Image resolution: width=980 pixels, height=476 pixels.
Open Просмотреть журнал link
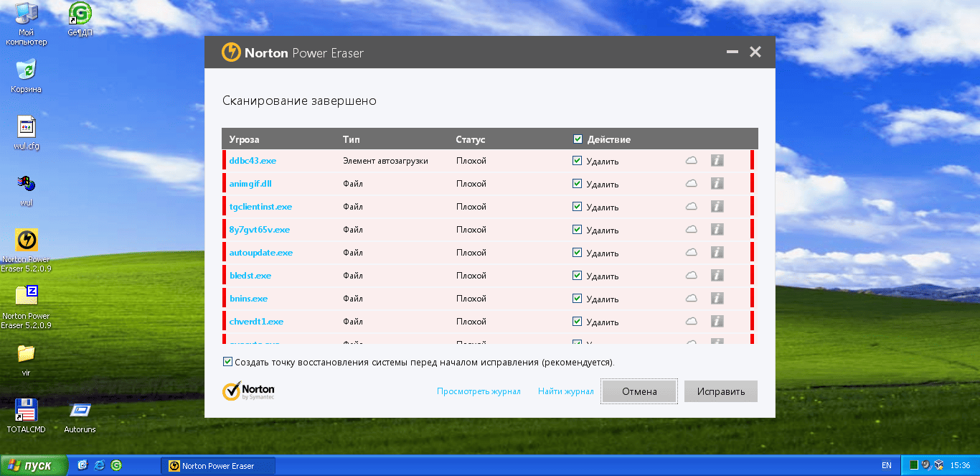pyautogui.click(x=479, y=391)
